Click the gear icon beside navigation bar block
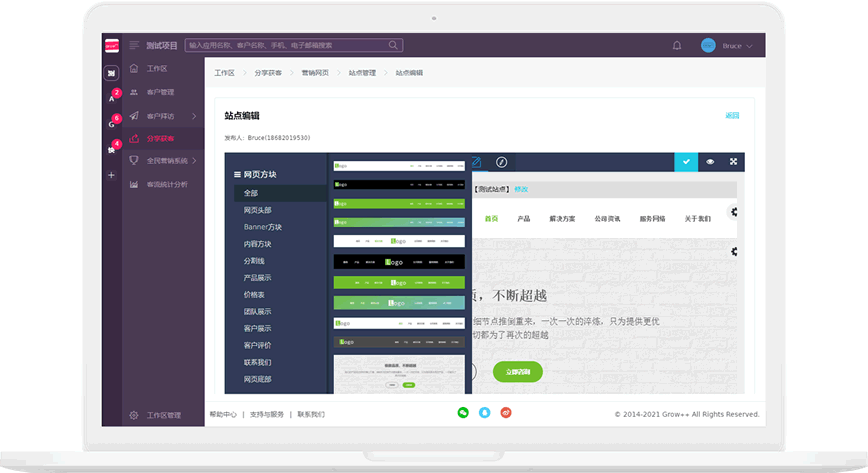 (734, 212)
